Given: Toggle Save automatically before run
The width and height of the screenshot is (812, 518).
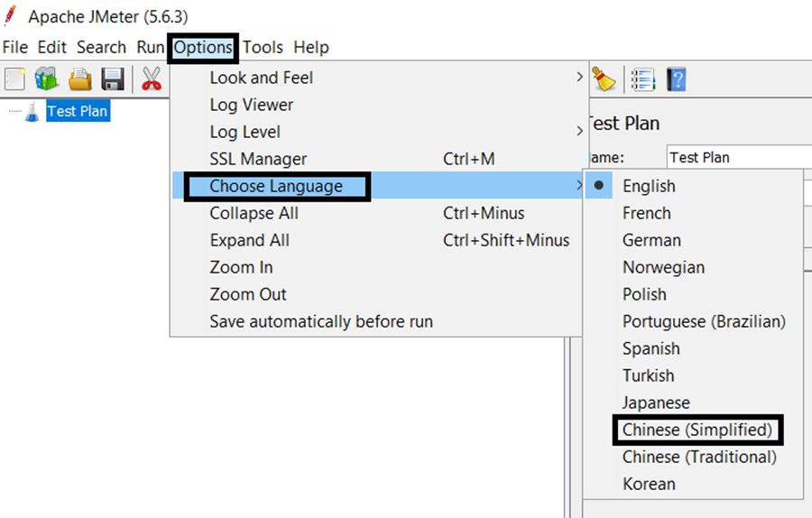Looking at the screenshot, I should tap(320, 321).
